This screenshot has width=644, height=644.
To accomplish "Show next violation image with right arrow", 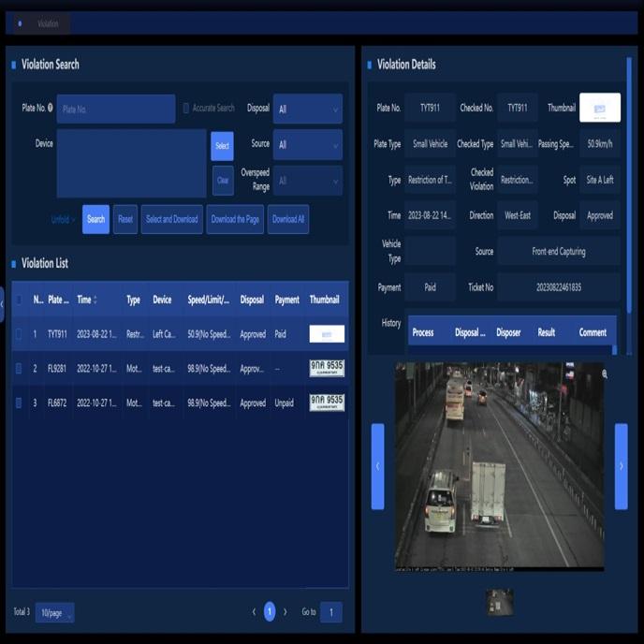I will tap(621, 466).
